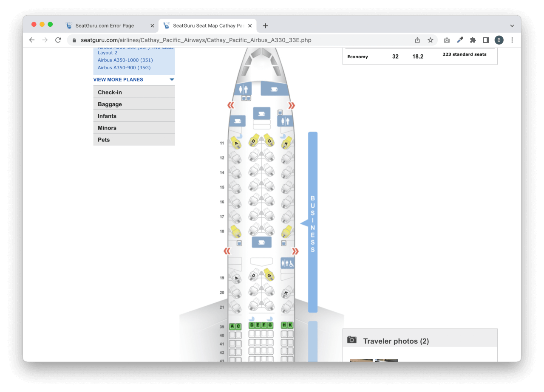The image size is (544, 392).
Task: Select green economy seat 39K
Action: pyautogui.click(x=290, y=325)
